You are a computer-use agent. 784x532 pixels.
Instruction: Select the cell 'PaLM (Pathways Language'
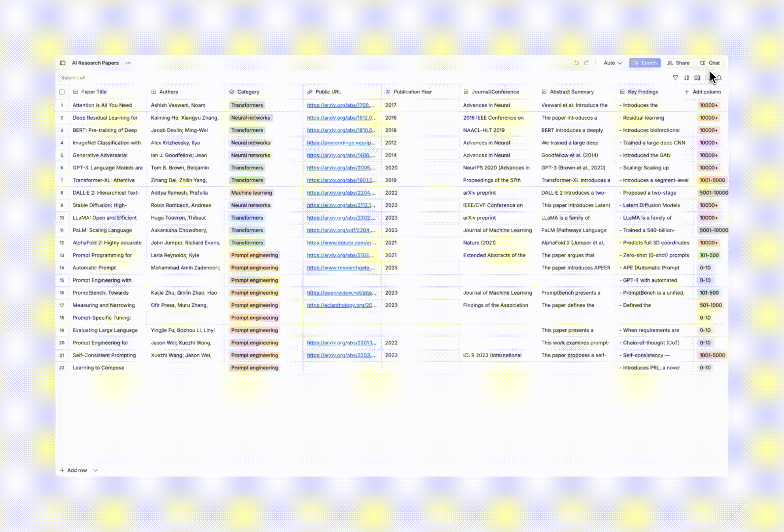577,231
